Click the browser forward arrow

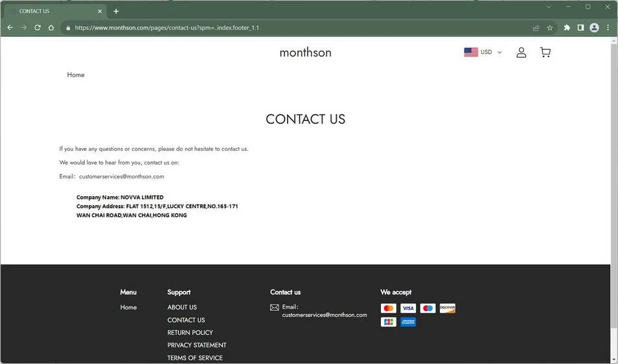[24, 28]
